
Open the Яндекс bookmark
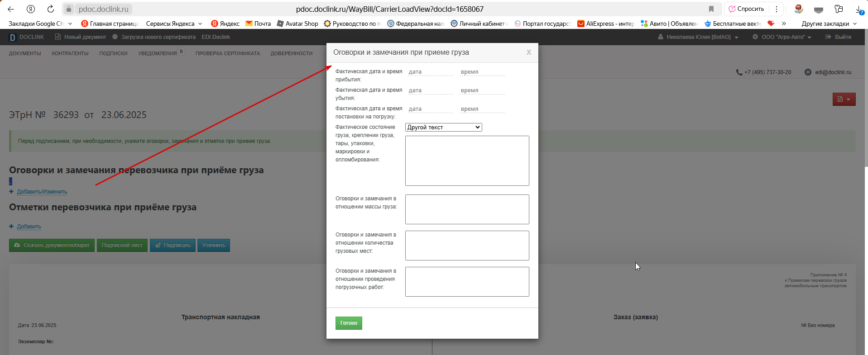(x=225, y=24)
